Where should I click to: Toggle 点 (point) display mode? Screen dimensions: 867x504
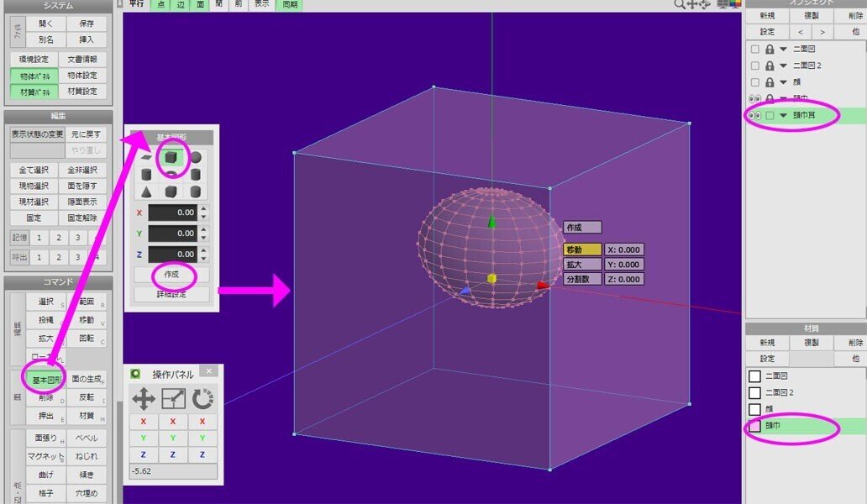[161, 4]
